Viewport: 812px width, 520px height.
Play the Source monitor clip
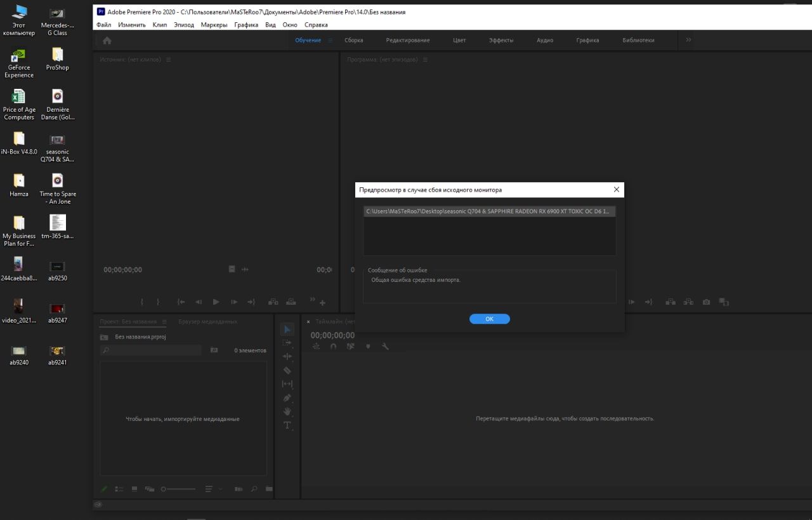coord(216,302)
